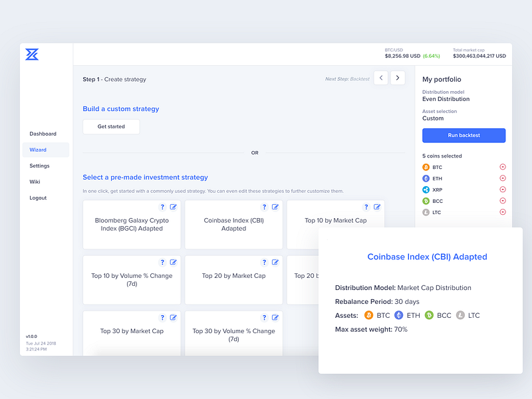Open help for Coinbase Index (CBI) Adapted
The height and width of the screenshot is (399, 532).
tap(264, 207)
